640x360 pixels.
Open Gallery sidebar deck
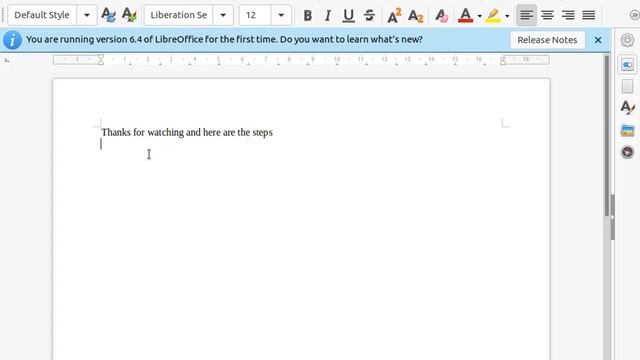tap(627, 130)
